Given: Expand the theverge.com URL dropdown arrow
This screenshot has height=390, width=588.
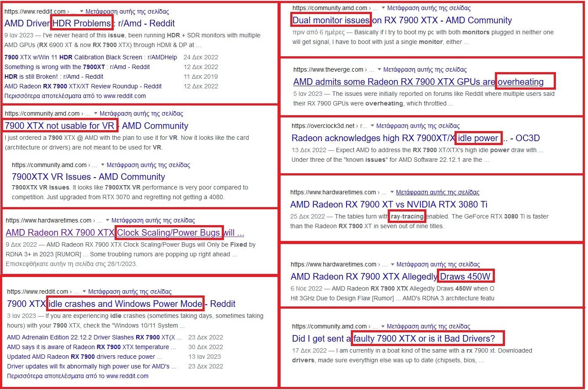Looking at the screenshot, I should [x=379, y=70].
